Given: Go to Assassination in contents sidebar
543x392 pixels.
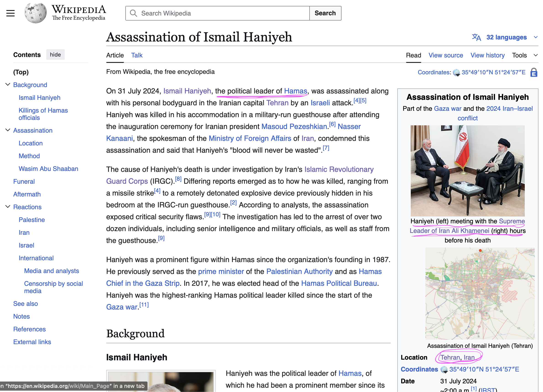Looking at the screenshot, I should pyautogui.click(x=33, y=130).
